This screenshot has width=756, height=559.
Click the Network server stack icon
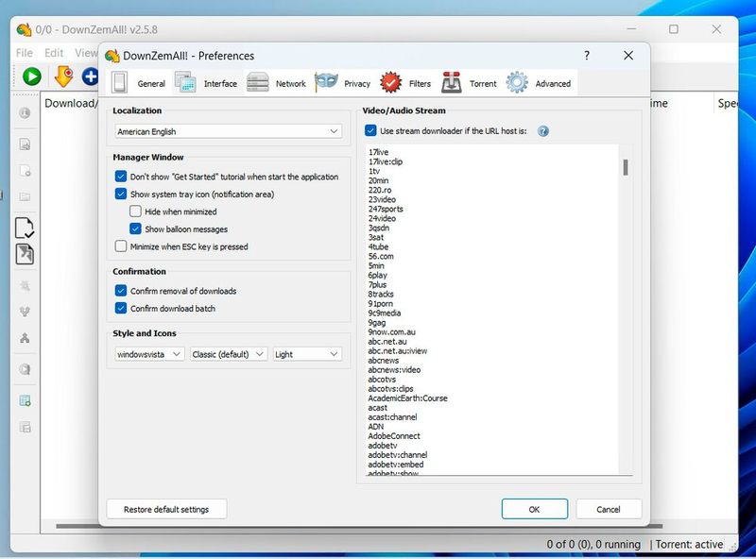point(257,82)
